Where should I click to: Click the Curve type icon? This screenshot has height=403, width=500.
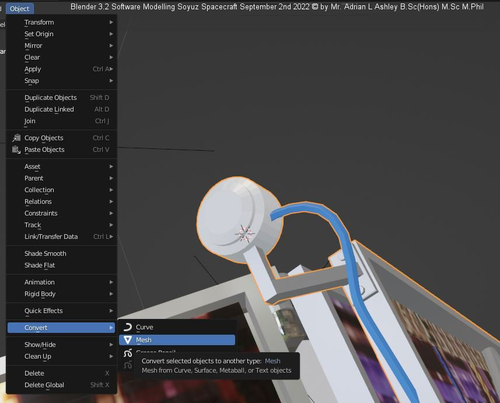(x=128, y=327)
